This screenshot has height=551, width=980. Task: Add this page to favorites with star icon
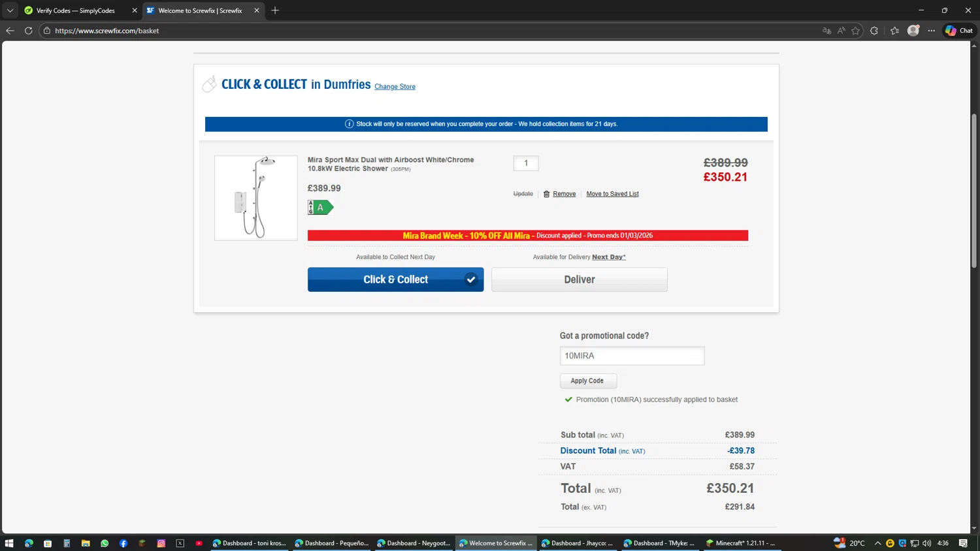click(855, 31)
